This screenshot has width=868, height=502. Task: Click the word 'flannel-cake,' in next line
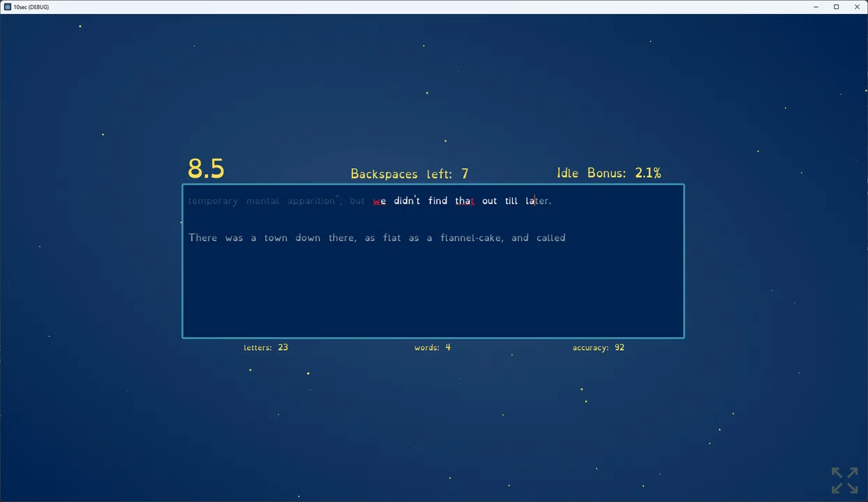tap(472, 238)
